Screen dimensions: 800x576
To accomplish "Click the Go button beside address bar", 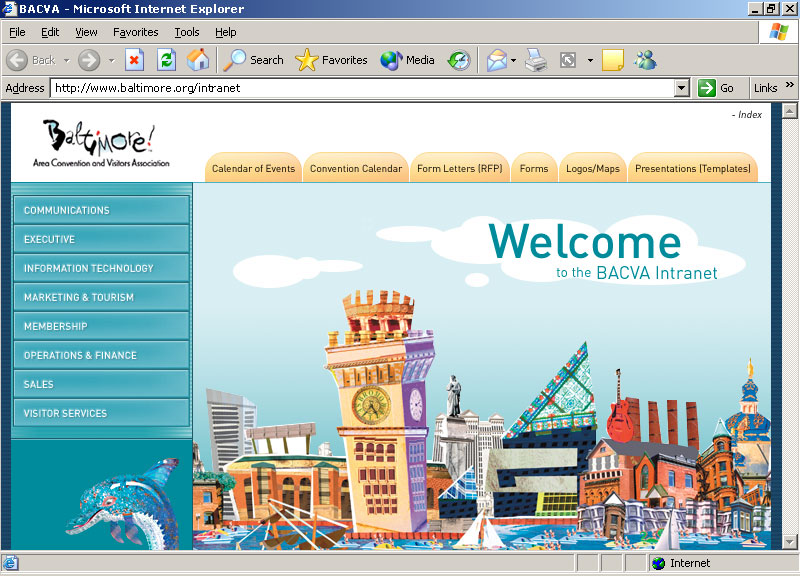I will 717,88.
